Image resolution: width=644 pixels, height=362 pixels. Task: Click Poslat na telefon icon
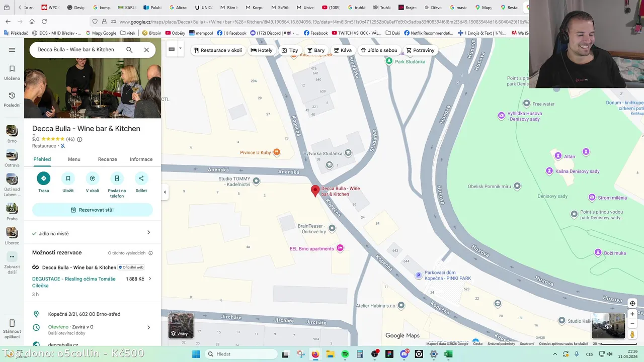click(x=117, y=178)
